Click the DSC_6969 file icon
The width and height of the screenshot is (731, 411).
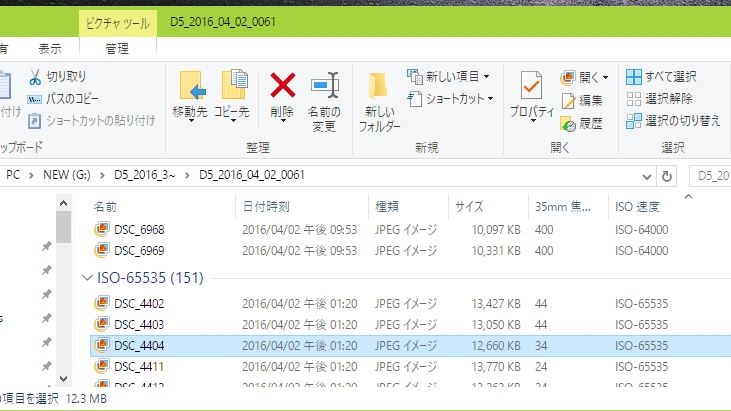pyautogui.click(x=102, y=250)
